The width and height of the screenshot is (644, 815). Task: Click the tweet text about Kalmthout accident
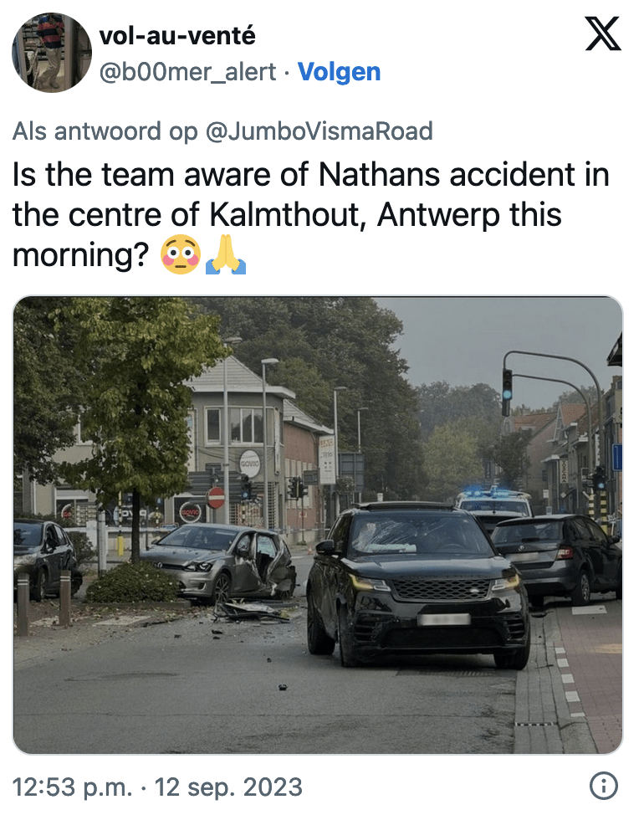310,214
